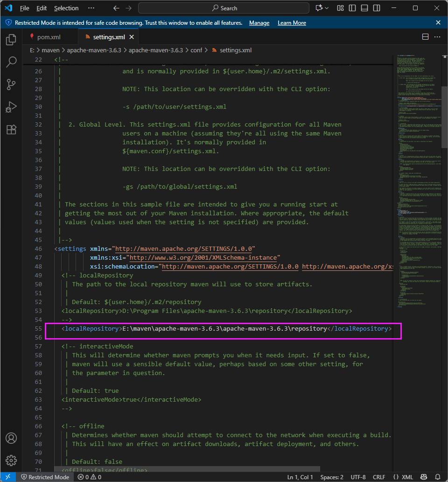The image size is (448, 482).
Task: Click the sticky scroll line 22 header
Action: tap(208, 60)
